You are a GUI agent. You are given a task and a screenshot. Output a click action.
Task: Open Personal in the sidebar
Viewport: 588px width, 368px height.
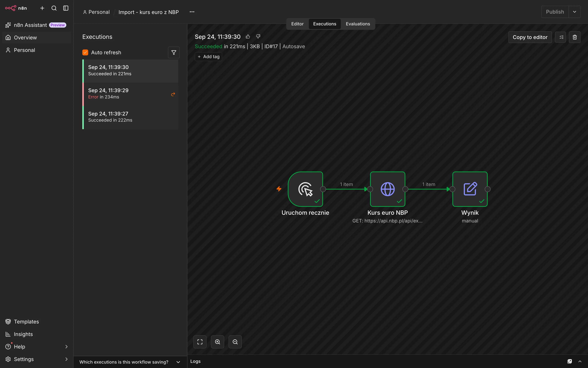36,50
